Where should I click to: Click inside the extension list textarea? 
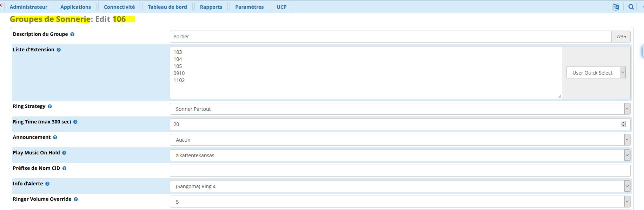click(366, 73)
